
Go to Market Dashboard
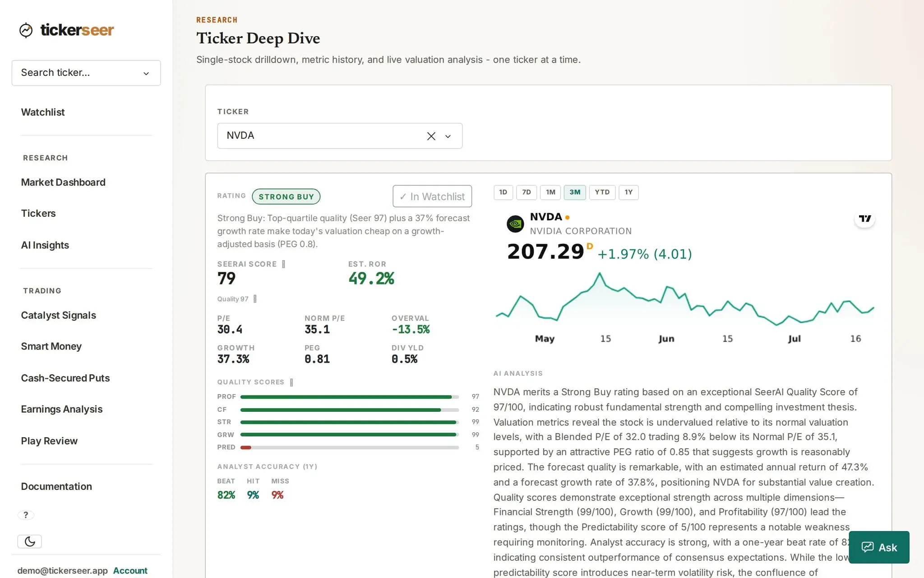[x=63, y=182]
